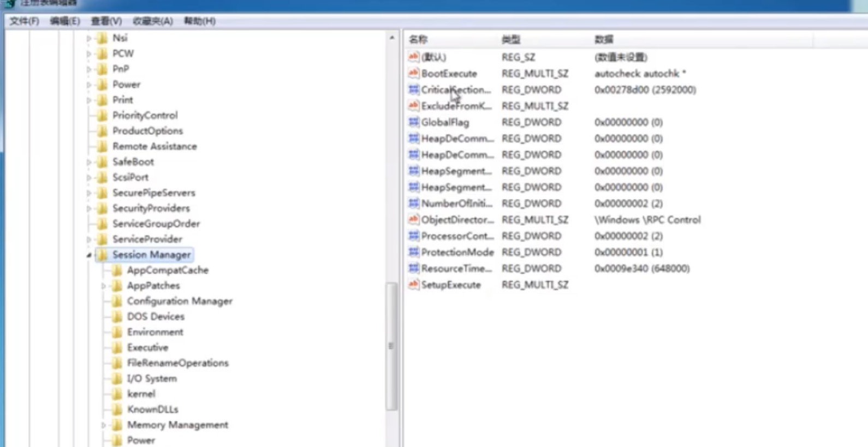This screenshot has width=868, height=447.
Task: Click the PriorityControl folder icon
Action: click(x=102, y=115)
